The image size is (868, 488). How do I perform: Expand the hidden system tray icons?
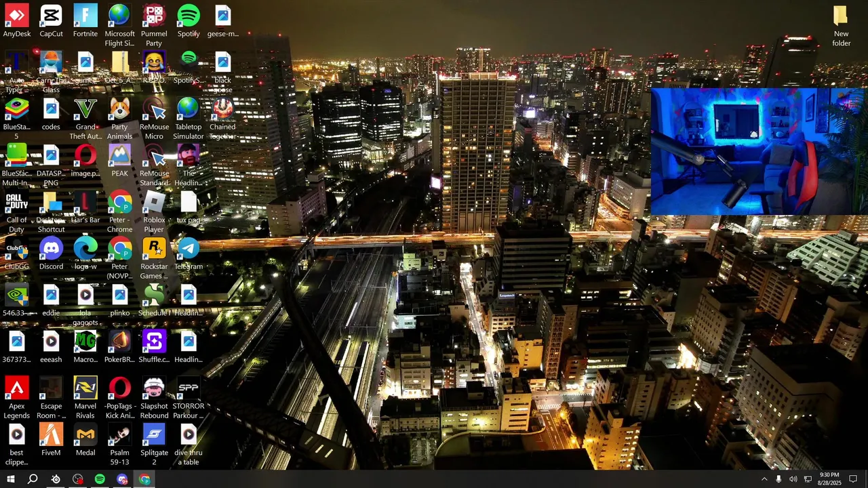tap(764, 479)
